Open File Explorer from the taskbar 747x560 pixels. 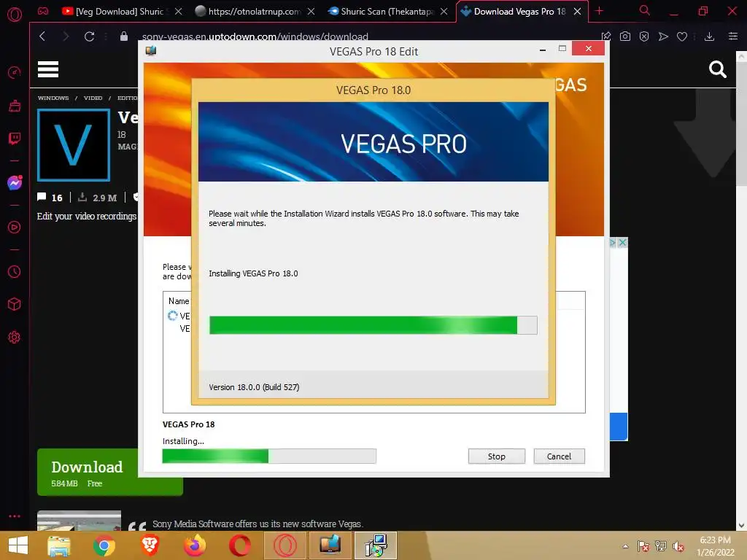pyautogui.click(x=59, y=545)
